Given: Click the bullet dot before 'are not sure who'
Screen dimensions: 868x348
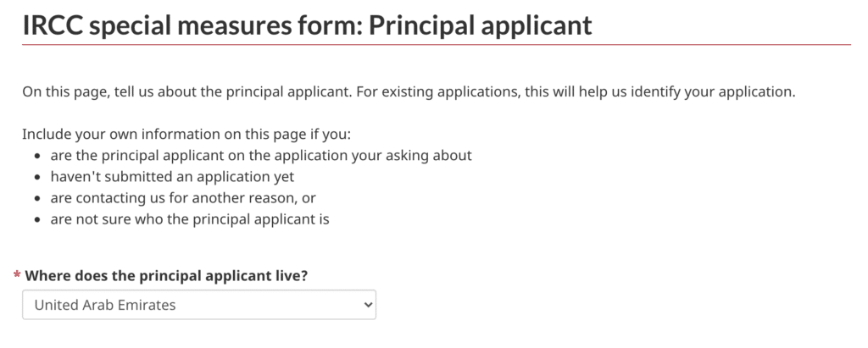Looking at the screenshot, I should click(38, 220).
